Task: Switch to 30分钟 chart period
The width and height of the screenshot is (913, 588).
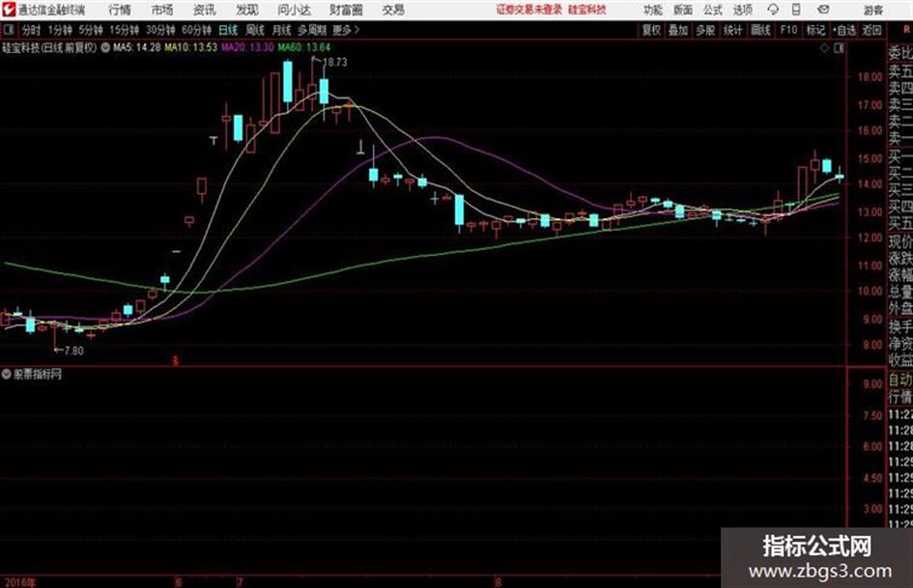Action: pos(160,30)
